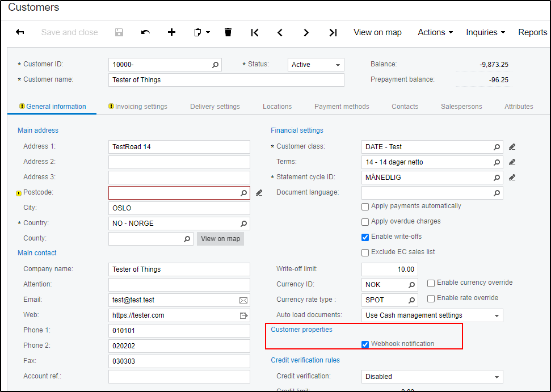Toggle Enable write-offs checkbox
The width and height of the screenshot is (551, 392).
pyautogui.click(x=365, y=237)
